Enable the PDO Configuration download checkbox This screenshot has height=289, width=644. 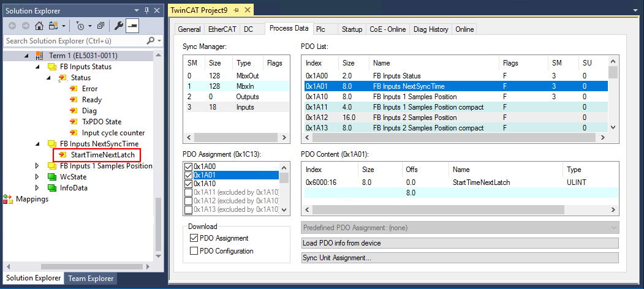(194, 251)
